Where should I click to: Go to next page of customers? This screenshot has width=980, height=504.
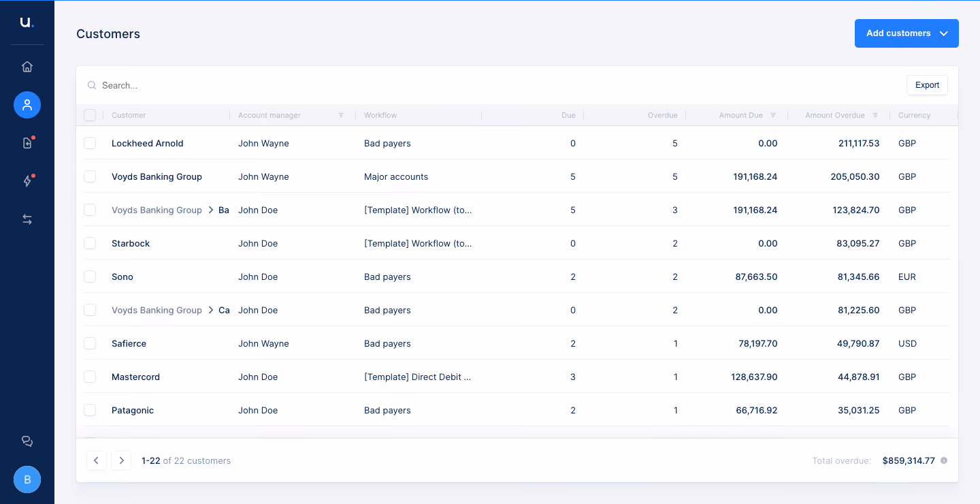point(121,460)
